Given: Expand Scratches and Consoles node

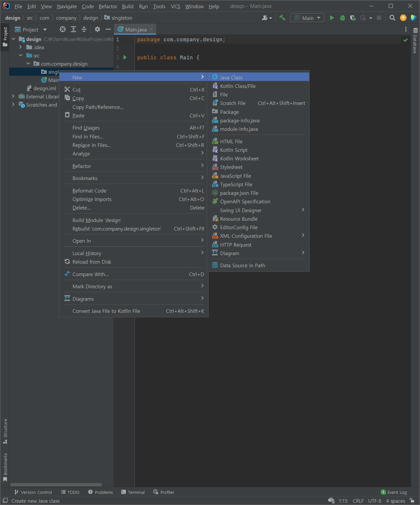Looking at the screenshot, I should (13, 105).
